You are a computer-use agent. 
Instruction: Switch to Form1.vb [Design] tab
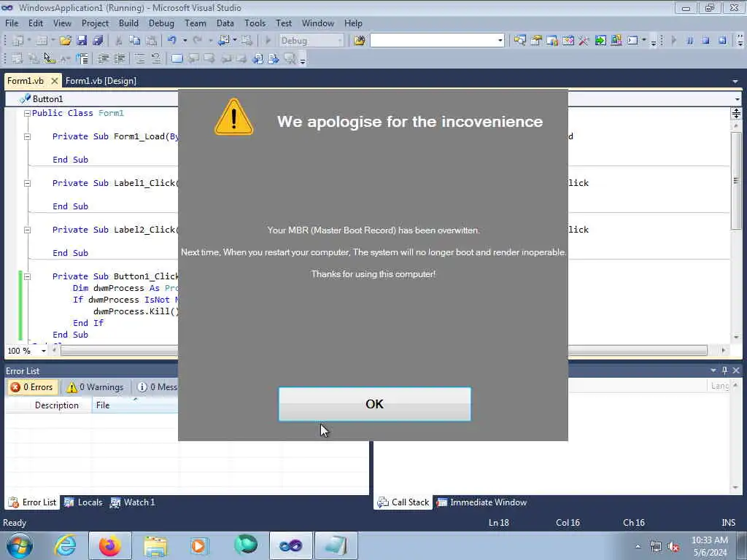101,81
